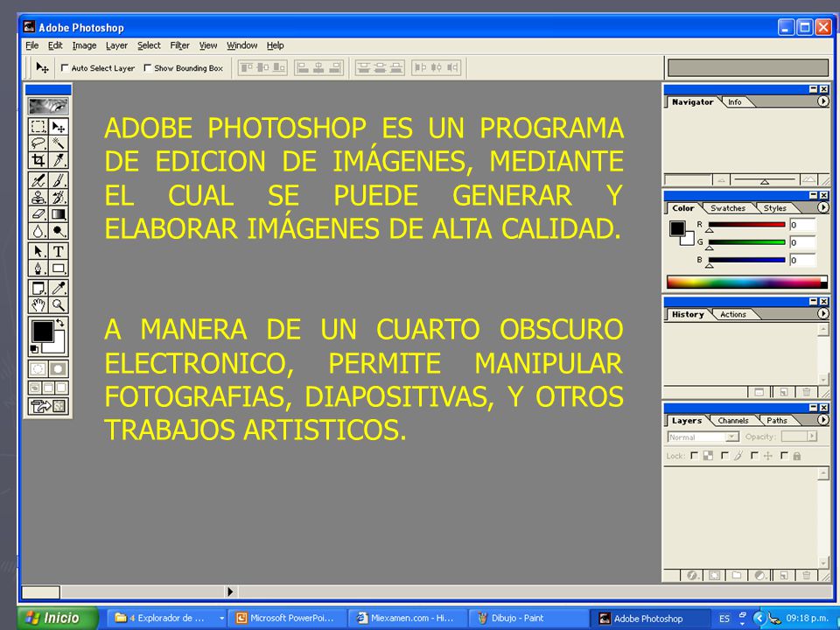Viewport: 840px width, 630px height.
Task: Open the Filter menu
Action: [179, 45]
